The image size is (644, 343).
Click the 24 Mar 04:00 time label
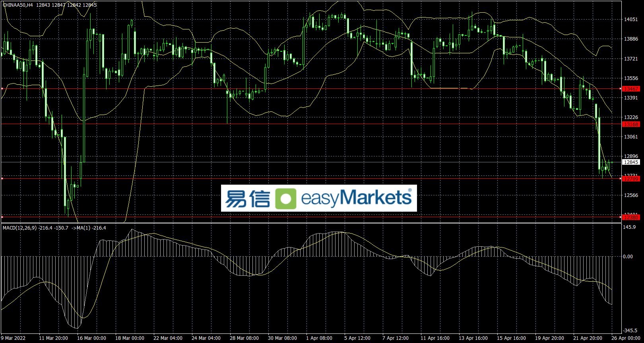pyautogui.click(x=206, y=338)
